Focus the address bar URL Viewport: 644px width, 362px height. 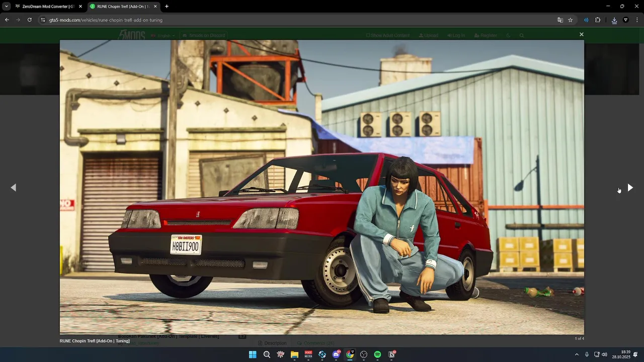click(x=106, y=20)
